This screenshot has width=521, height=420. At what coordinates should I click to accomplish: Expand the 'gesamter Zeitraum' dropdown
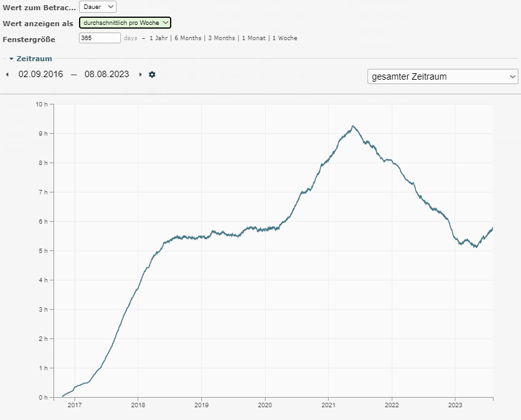[x=443, y=76]
